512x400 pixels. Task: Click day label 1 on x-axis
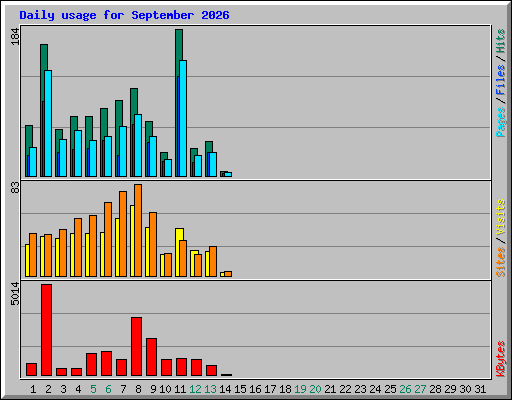pos(33,389)
